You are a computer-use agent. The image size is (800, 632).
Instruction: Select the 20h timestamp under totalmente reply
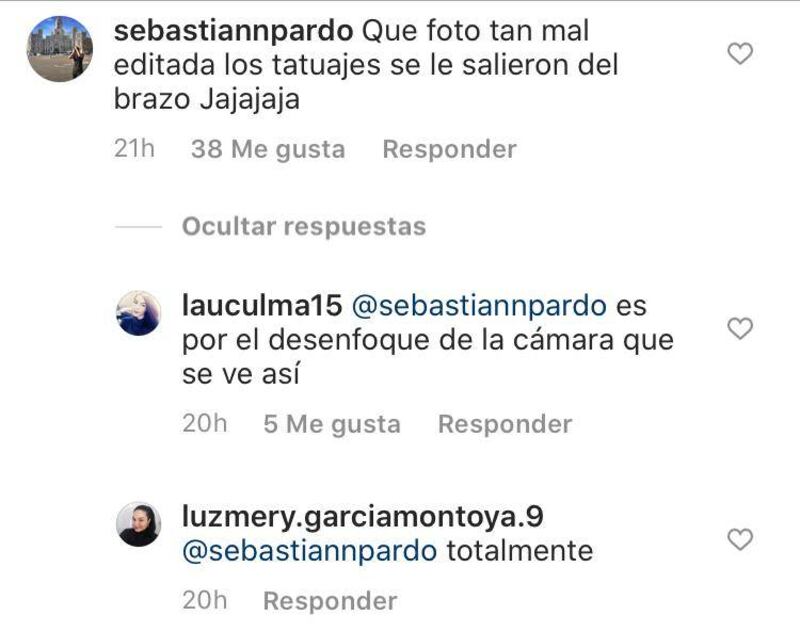click(205, 600)
